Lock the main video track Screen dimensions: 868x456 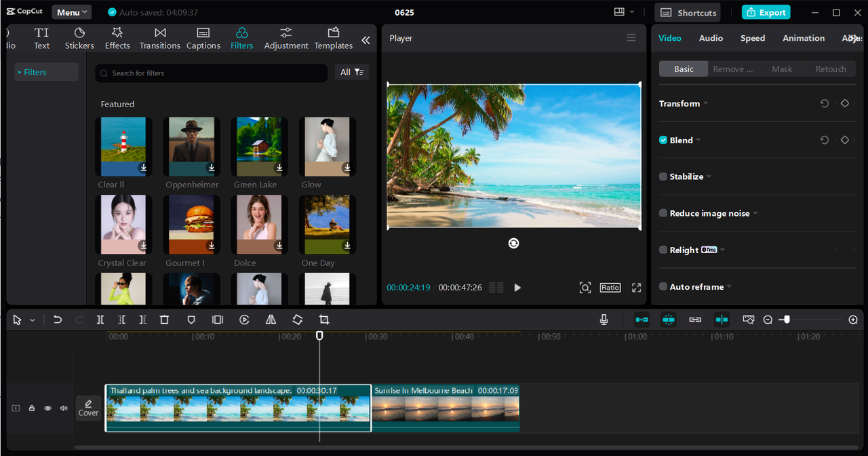point(31,408)
